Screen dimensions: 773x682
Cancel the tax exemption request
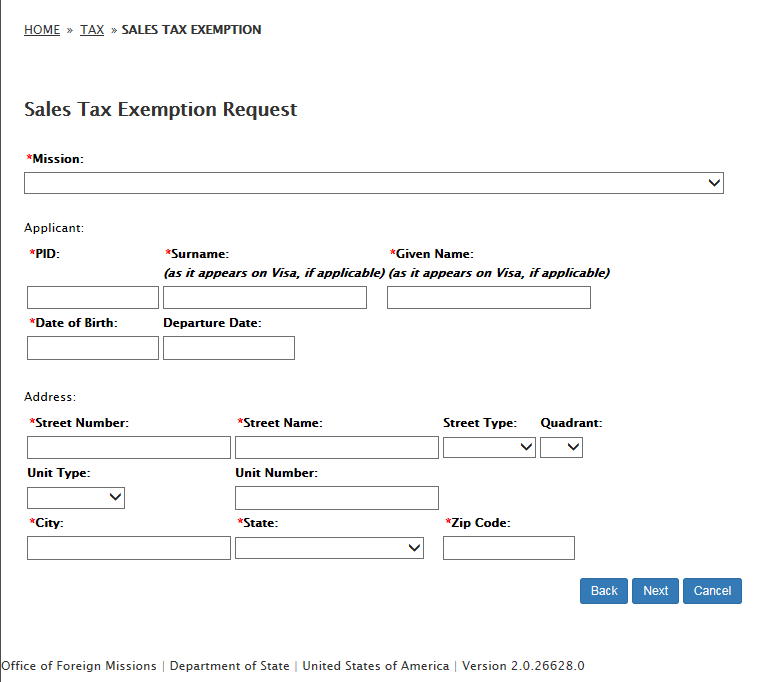[712, 591]
